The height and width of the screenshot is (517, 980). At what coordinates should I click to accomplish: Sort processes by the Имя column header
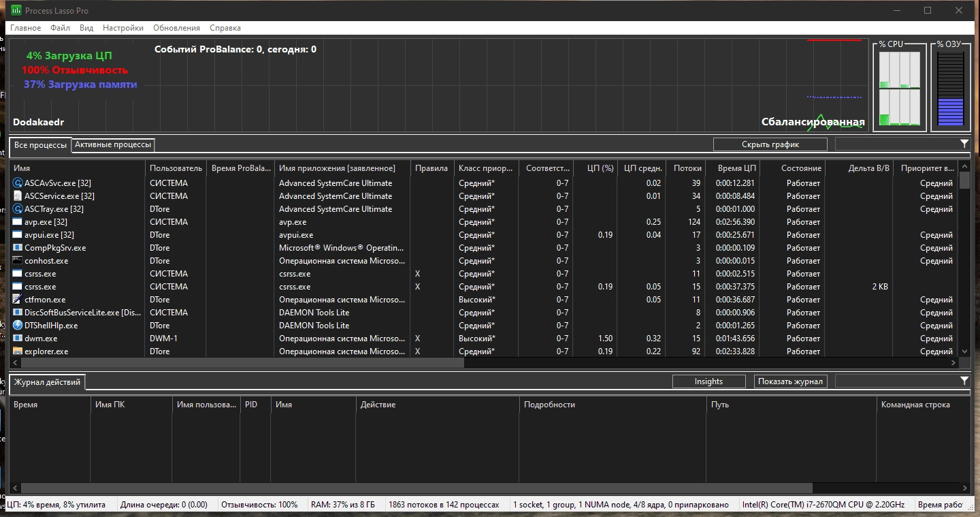click(78, 168)
